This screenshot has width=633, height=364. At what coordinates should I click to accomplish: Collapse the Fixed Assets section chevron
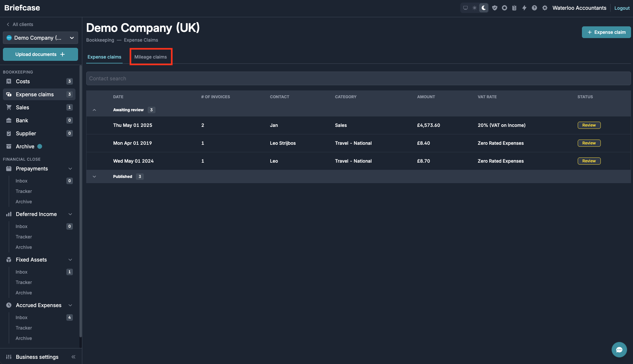70,260
